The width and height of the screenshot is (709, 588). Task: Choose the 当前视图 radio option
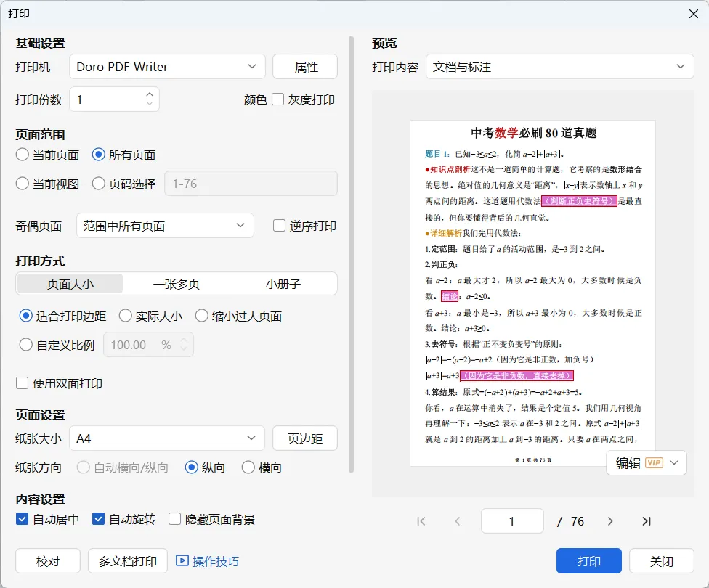[x=22, y=184]
